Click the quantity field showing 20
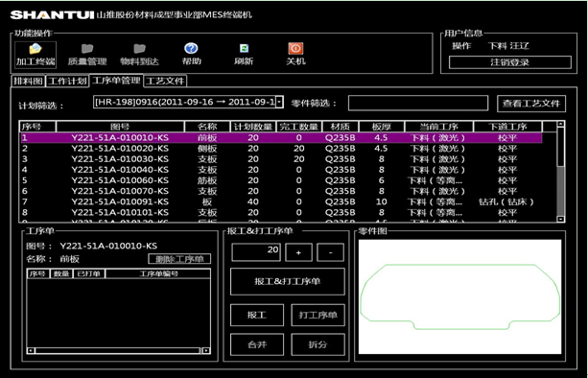 click(x=256, y=252)
